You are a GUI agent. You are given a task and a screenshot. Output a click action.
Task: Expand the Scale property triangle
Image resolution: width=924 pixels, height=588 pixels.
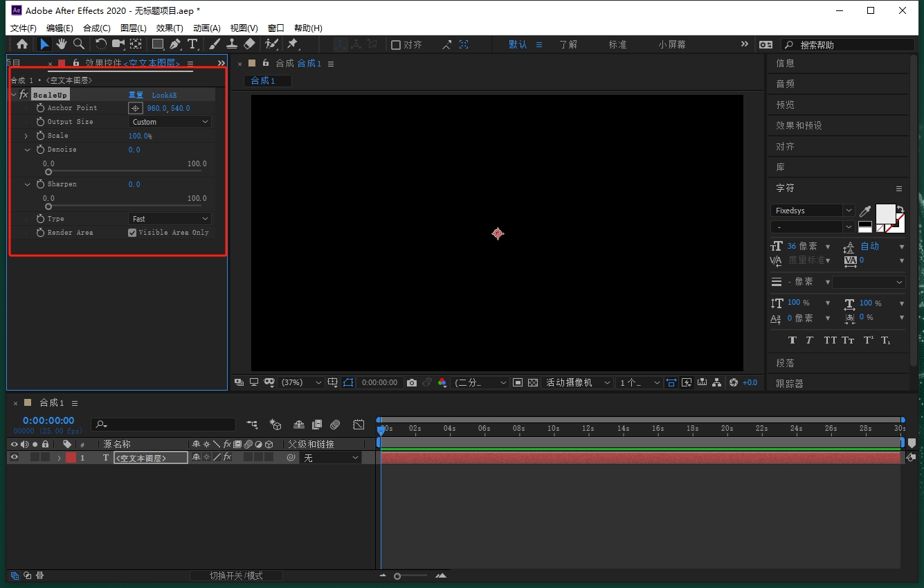[27, 136]
